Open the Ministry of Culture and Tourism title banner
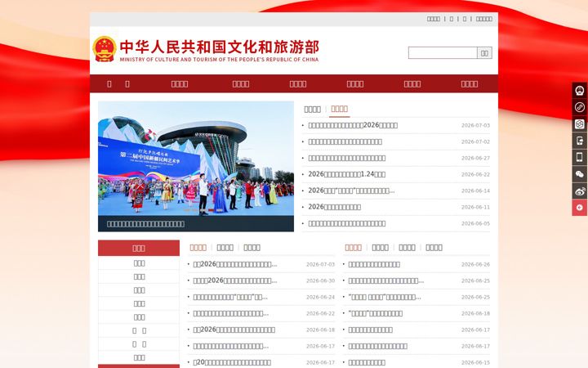This screenshot has width=588, height=368. [220, 51]
